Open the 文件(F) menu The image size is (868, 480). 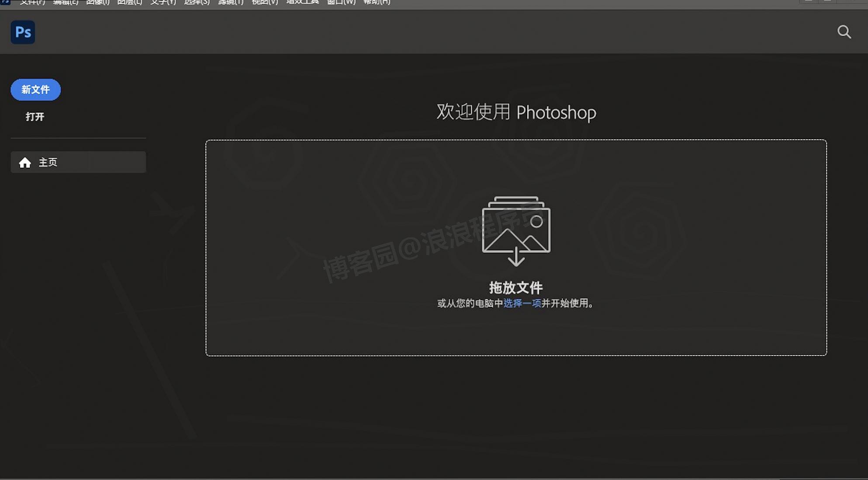(x=32, y=2)
